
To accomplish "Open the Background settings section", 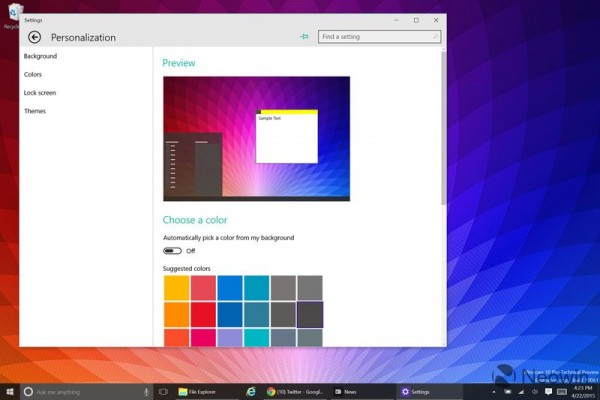I will pos(40,56).
